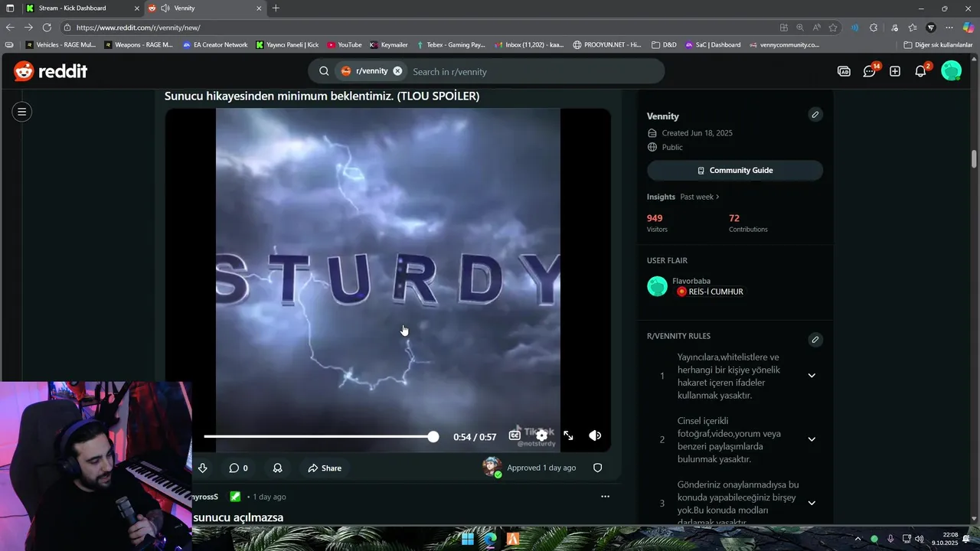This screenshot has height=551, width=980.
Task: Open moderator avatar next to Approved
Action: pos(492,467)
